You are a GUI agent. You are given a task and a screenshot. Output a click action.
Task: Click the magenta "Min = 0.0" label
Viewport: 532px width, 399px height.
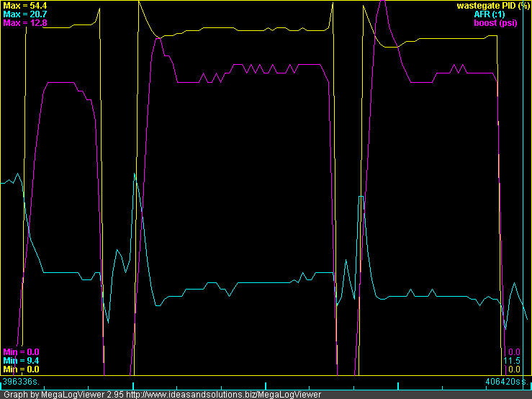pyautogui.click(x=21, y=351)
